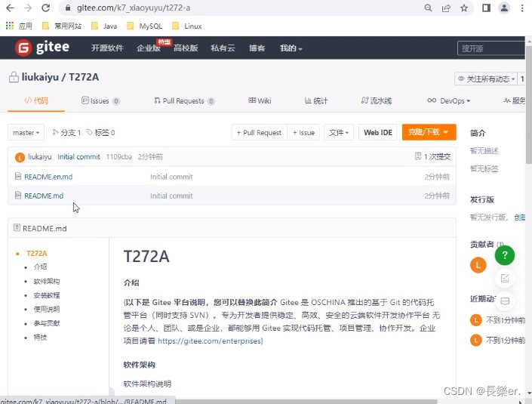
Task: Expand the 我的 menu in navbar
Action: click(291, 48)
